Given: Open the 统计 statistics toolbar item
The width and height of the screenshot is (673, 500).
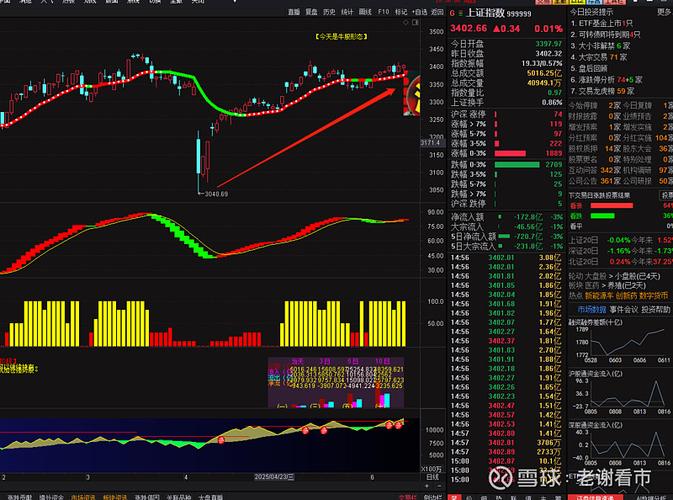Looking at the screenshot, I should pyautogui.click(x=347, y=12).
